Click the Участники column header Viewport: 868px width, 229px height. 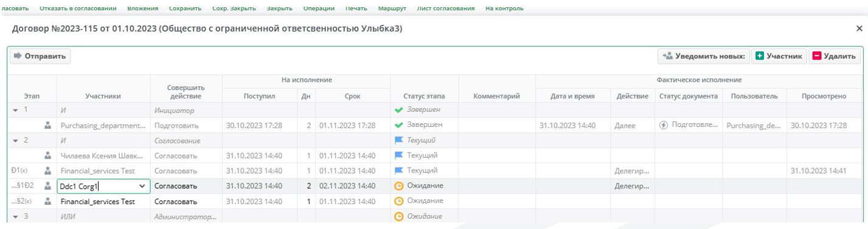click(103, 96)
